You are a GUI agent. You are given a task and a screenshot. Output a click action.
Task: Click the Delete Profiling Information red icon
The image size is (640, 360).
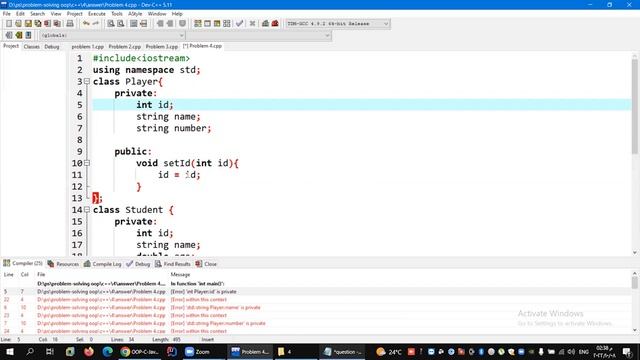[275, 24]
